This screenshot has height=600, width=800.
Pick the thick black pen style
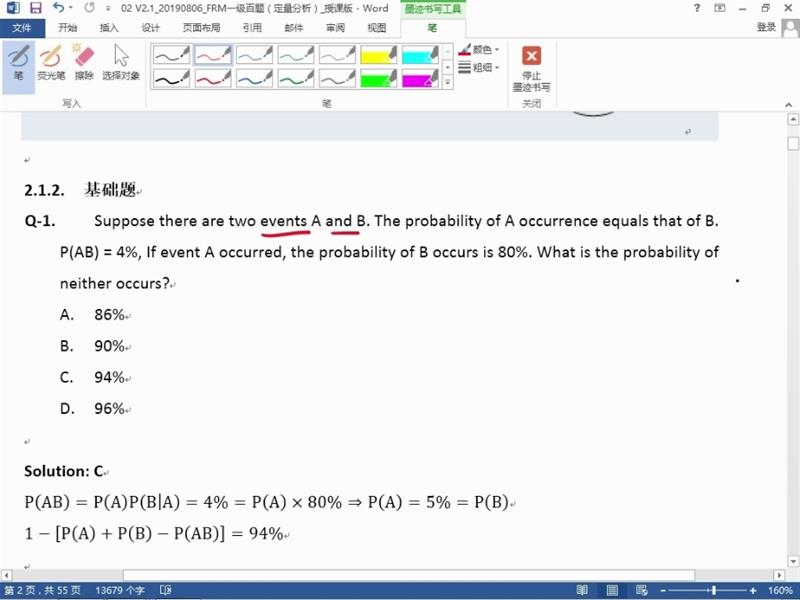click(x=171, y=79)
